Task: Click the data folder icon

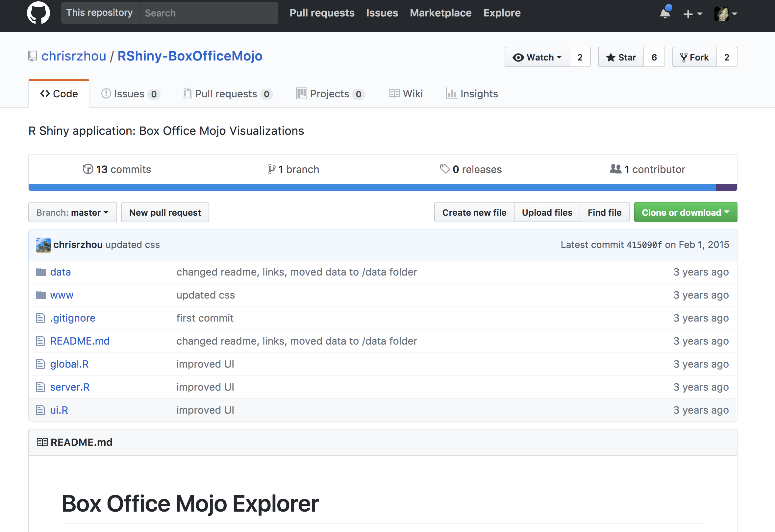Action: click(x=41, y=272)
